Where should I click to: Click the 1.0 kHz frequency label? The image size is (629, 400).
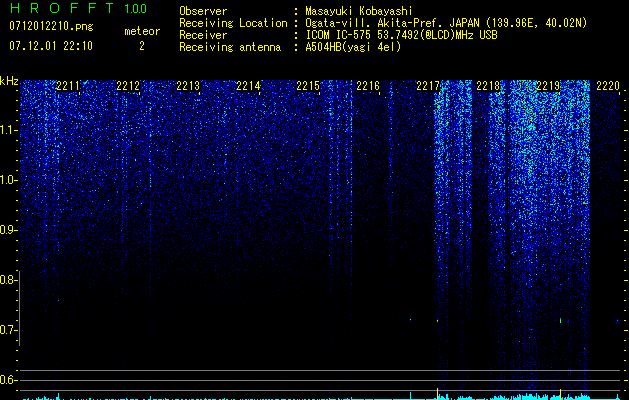(9, 180)
